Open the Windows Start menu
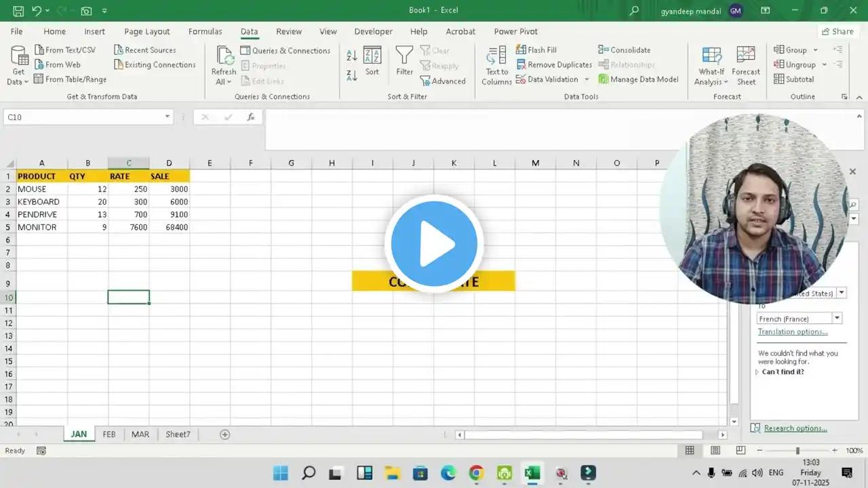 click(x=280, y=473)
